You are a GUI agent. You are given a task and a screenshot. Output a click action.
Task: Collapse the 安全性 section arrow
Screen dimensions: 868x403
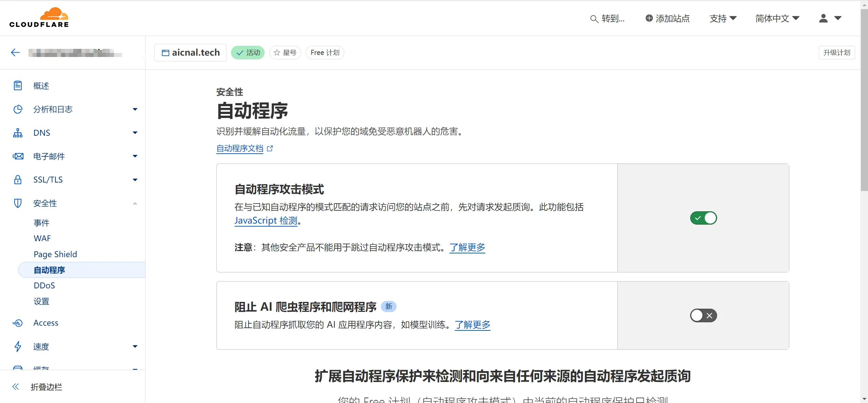tap(135, 204)
